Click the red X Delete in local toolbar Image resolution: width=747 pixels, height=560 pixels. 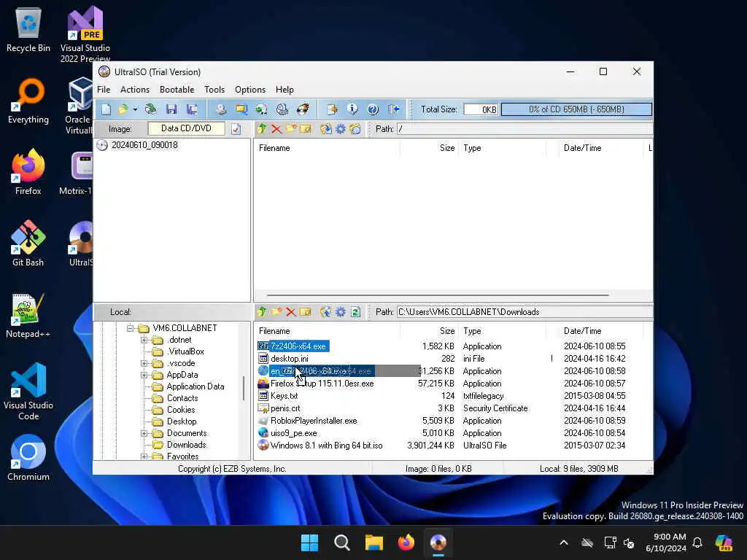290,312
